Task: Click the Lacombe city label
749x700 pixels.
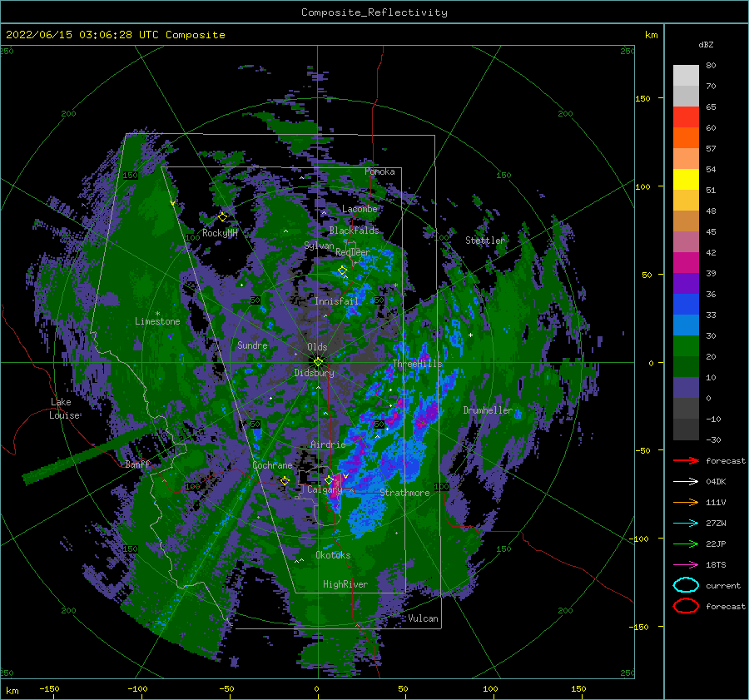Action: 360,209
